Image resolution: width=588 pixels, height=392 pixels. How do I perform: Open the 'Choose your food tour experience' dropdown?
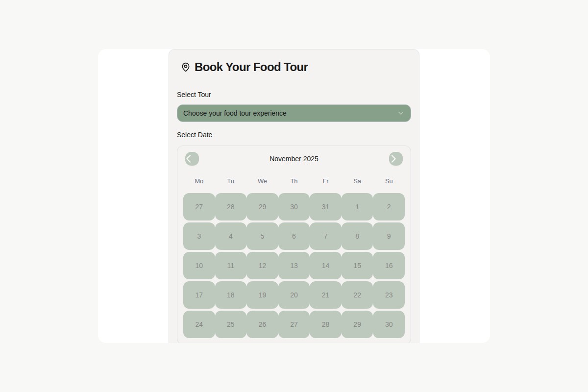[x=294, y=113]
